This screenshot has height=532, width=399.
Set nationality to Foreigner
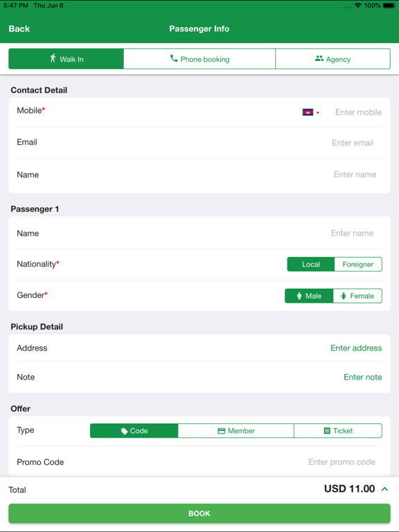click(x=358, y=265)
